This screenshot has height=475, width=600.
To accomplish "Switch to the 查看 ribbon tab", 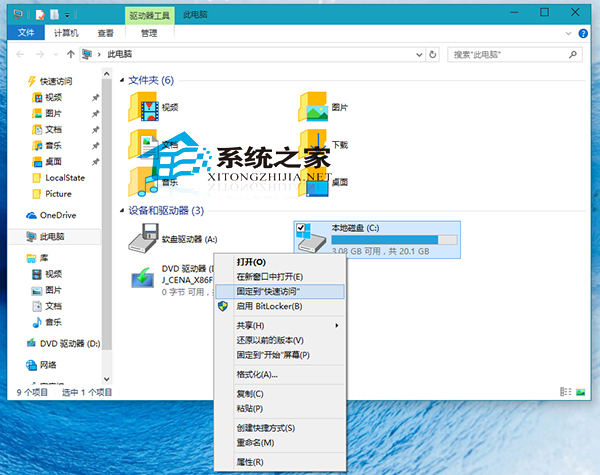I will pos(106,33).
